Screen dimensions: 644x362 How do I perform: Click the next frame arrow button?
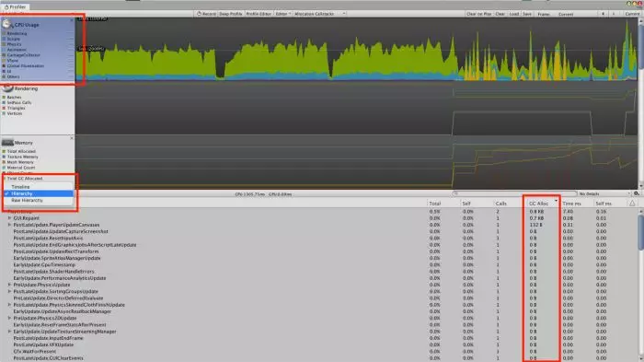pos(614,14)
